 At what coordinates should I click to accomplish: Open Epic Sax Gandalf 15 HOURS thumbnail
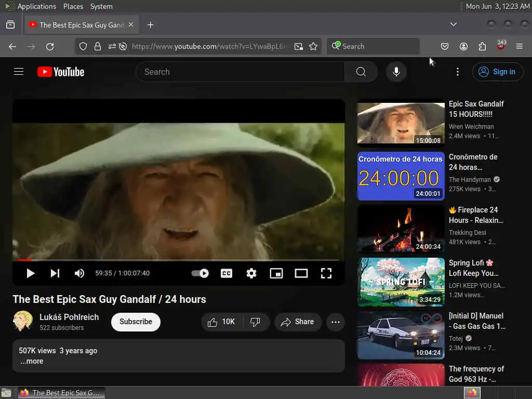[x=401, y=123]
